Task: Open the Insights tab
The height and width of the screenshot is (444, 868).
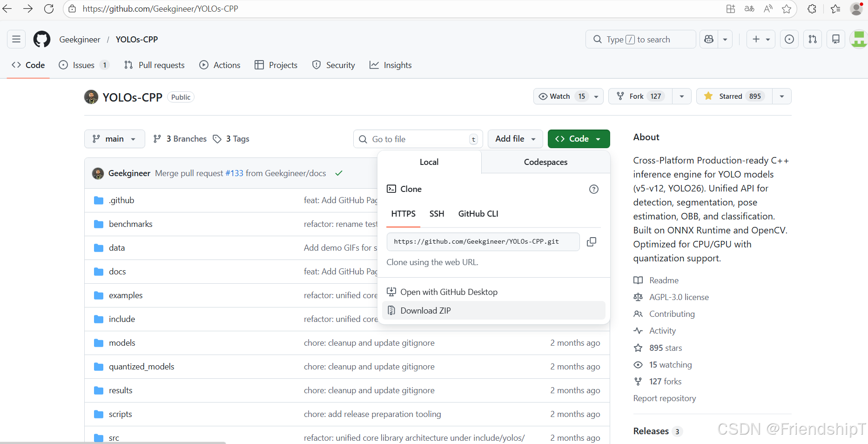Action: click(x=390, y=65)
